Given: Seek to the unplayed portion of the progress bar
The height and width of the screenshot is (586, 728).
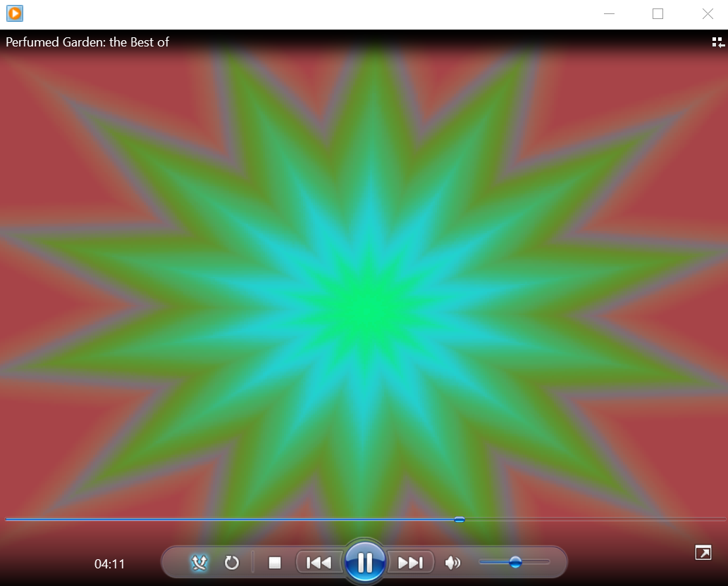Looking at the screenshot, I should (594, 520).
